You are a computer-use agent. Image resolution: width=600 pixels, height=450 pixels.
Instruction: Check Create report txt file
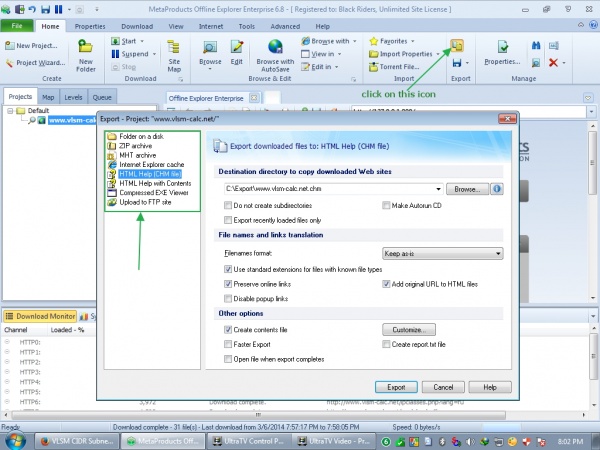[386, 344]
